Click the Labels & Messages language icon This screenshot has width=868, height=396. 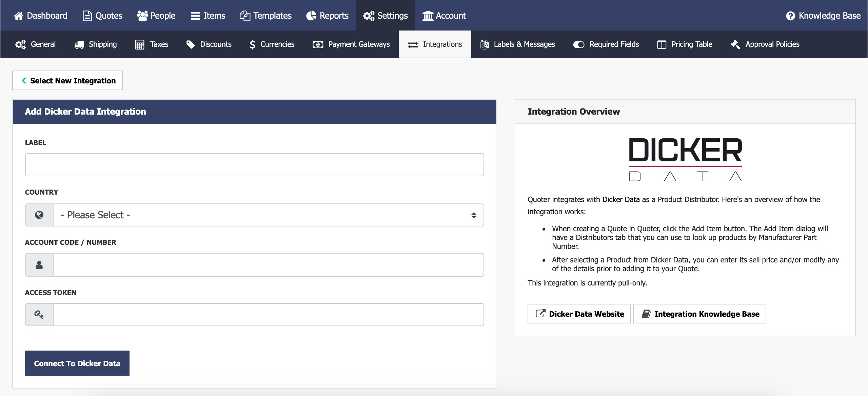pos(485,44)
